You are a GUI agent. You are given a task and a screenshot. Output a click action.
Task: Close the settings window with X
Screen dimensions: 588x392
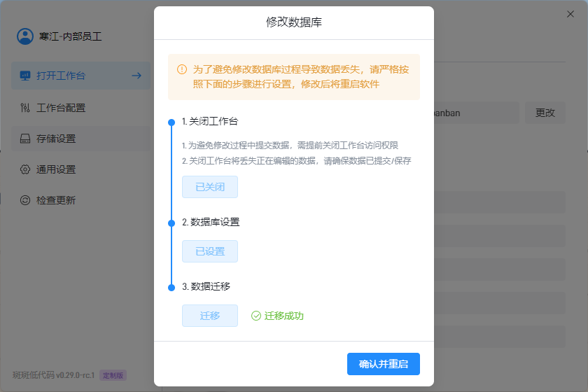[x=570, y=14]
